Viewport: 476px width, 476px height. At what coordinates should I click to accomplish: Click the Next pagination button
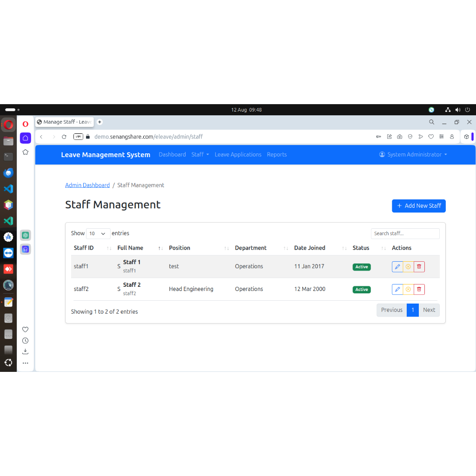tap(429, 310)
